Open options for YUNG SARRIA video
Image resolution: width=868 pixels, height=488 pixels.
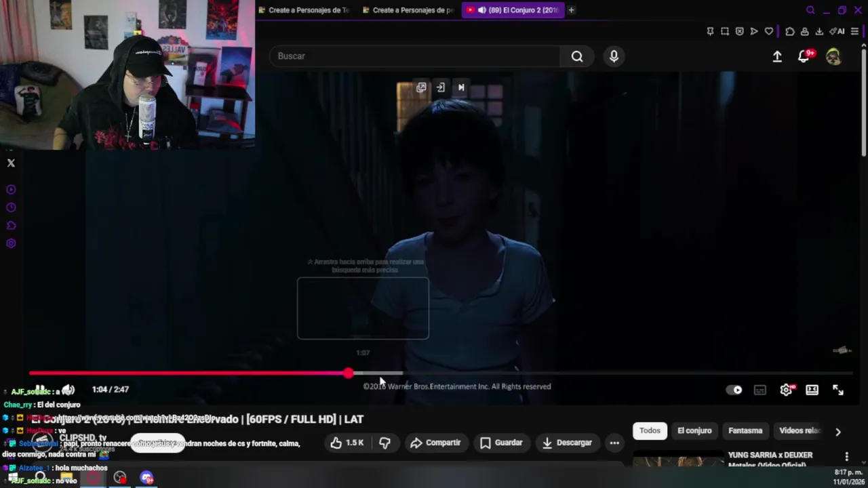pos(846,457)
